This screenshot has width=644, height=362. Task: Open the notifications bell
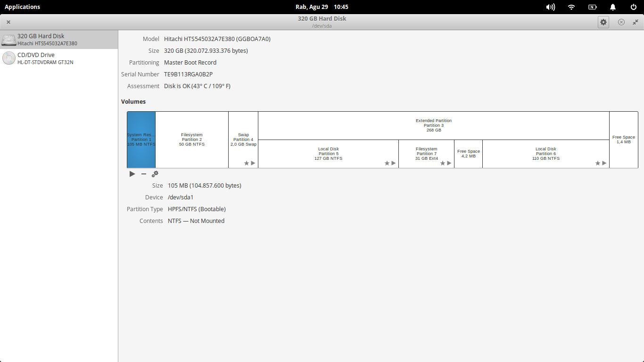[613, 7]
